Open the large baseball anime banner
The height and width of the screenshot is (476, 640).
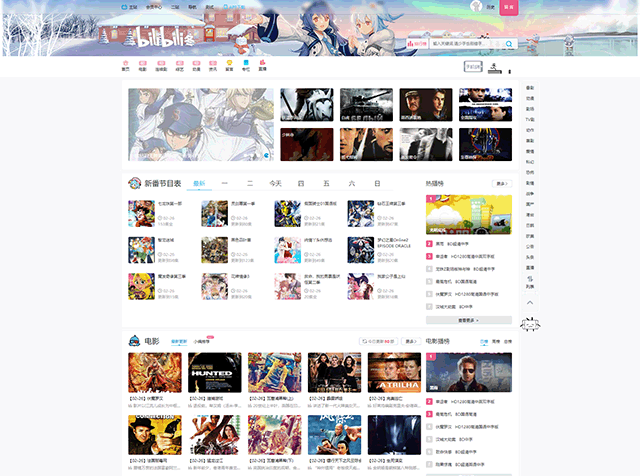point(201,125)
